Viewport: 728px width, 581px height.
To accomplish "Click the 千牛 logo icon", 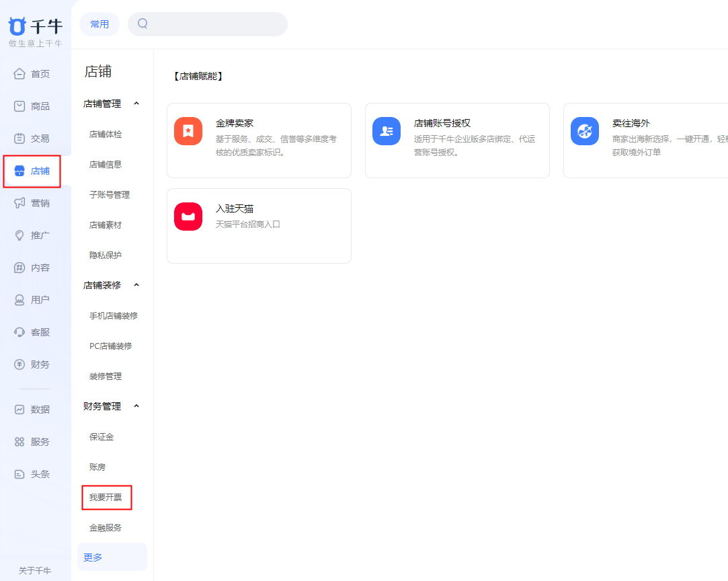I will (x=17, y=26).
